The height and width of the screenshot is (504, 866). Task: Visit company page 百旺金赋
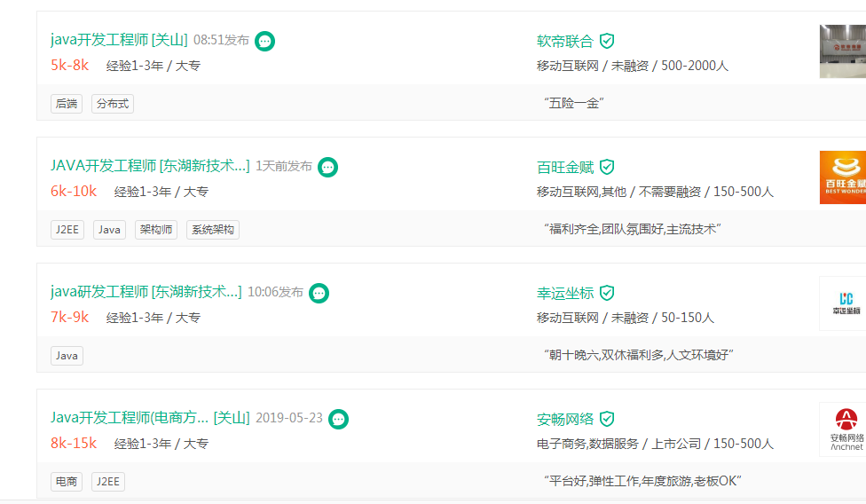click(564, 167)
